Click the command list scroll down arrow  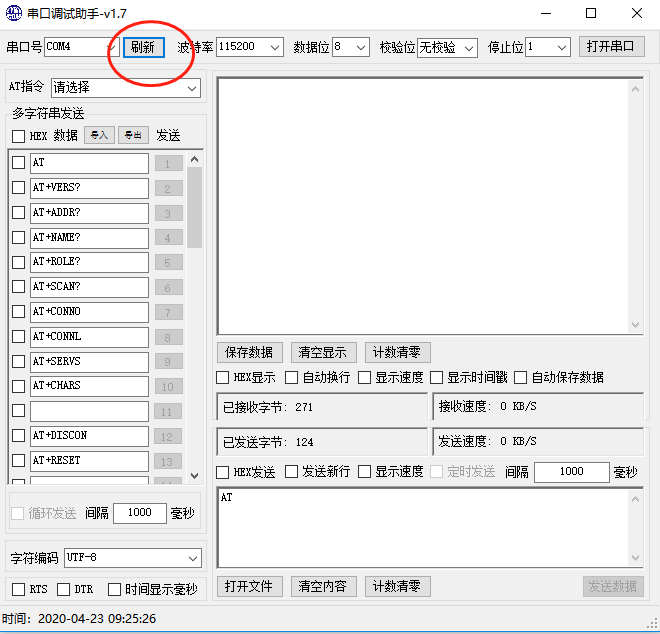click(194, 476)
